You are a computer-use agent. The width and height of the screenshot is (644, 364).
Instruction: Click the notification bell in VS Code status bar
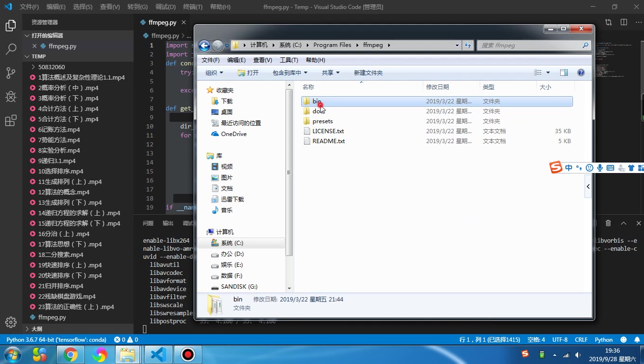tap(637, 340)
